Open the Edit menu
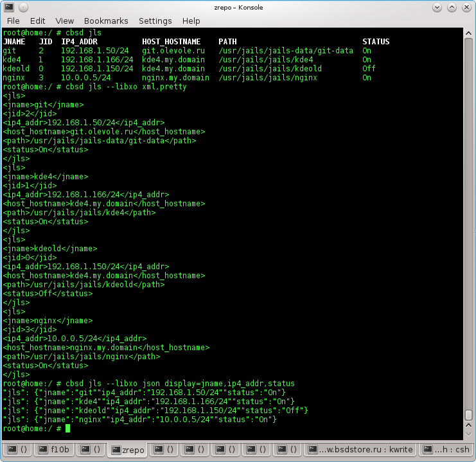Screen dimensions: 476x462 click(38, 21)
